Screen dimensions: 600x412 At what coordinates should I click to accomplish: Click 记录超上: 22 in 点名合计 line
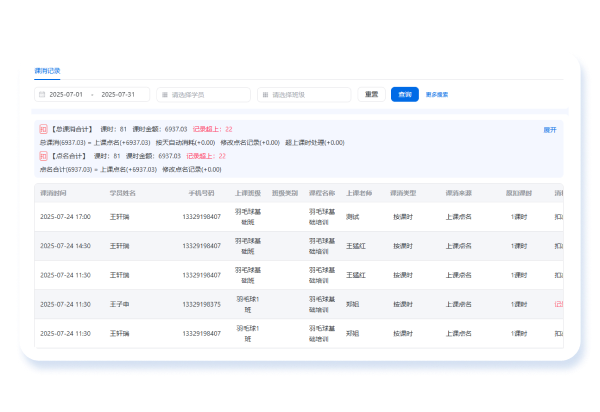206,156
